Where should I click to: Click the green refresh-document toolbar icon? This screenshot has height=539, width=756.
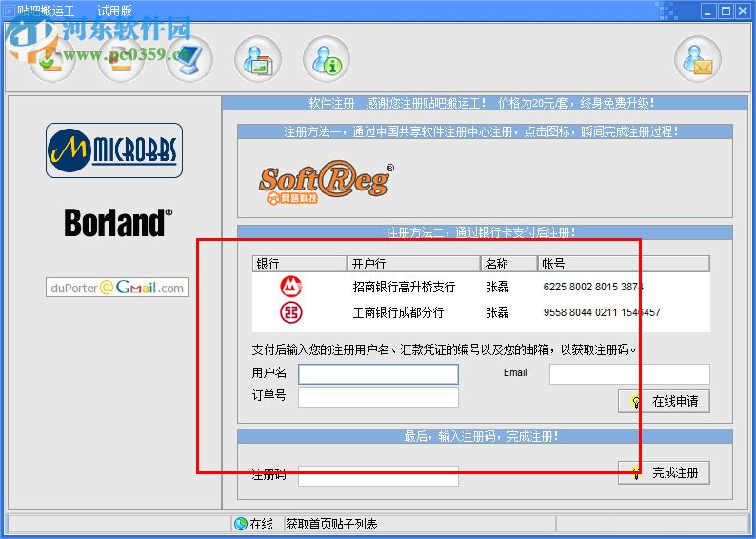(52, 59)
